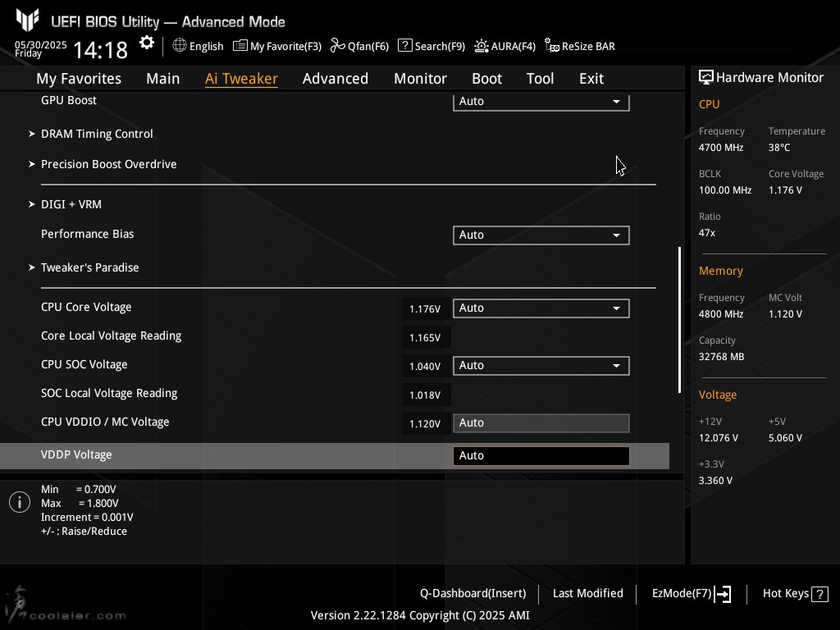
Task: Open Q-Dashboard(Insert)
Action: [x=473, y=594]
